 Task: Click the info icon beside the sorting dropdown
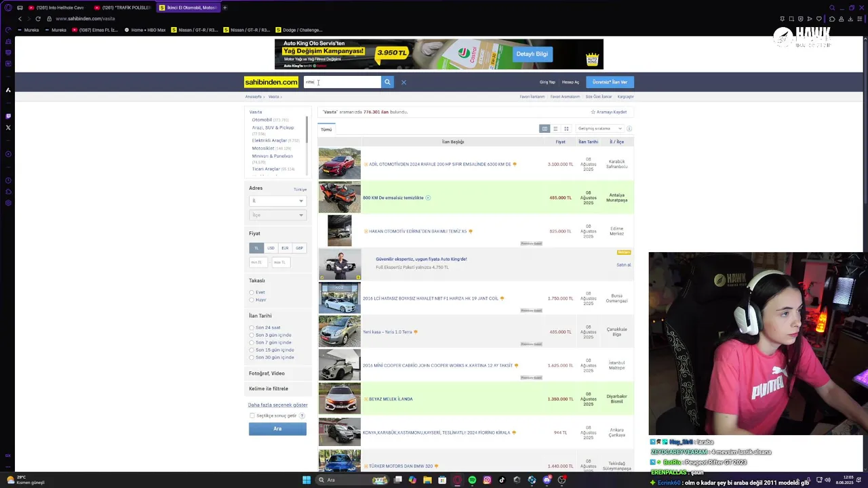[629, 129]
